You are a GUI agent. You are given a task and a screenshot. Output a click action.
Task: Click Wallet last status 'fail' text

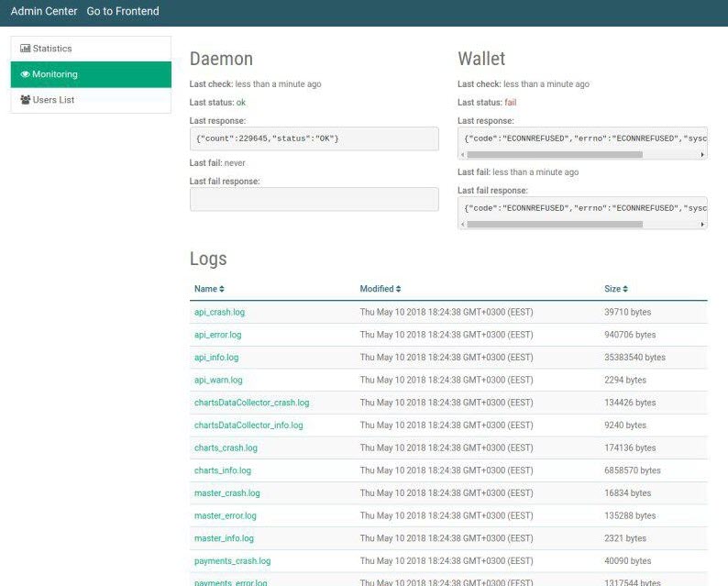coord(511,102)
